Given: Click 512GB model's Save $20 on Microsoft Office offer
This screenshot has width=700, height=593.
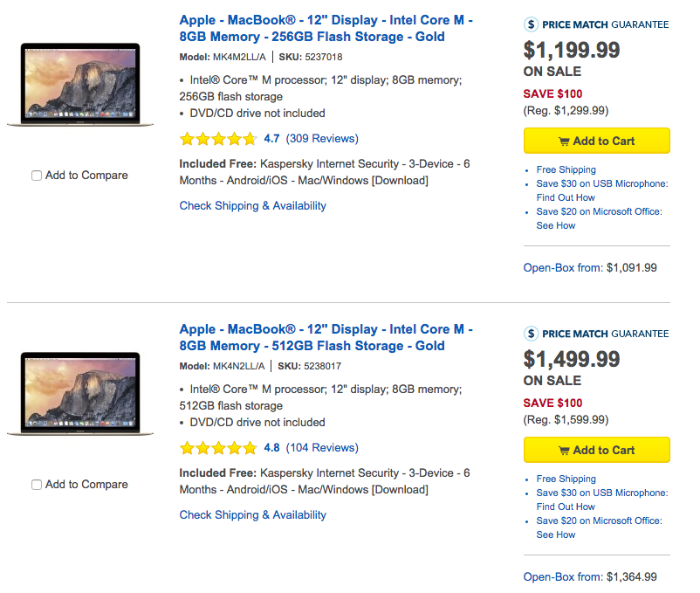Looking at the screenshot, I should point(599,527).
